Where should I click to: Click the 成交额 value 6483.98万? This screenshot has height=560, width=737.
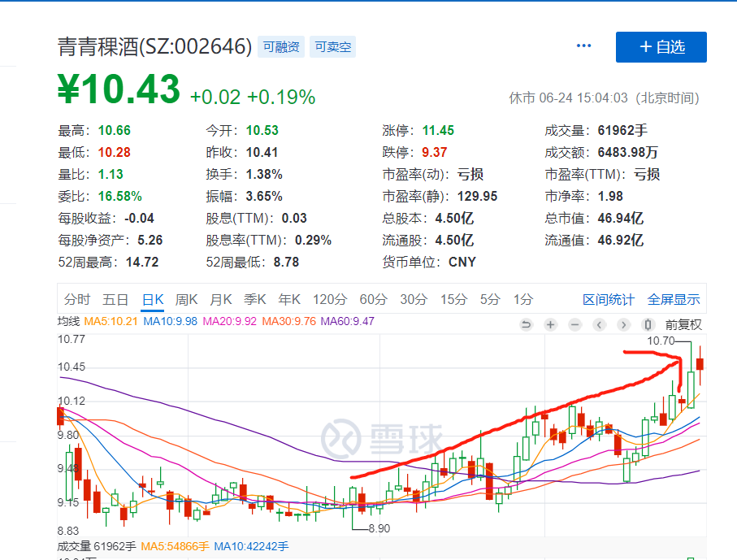point(627,152)
